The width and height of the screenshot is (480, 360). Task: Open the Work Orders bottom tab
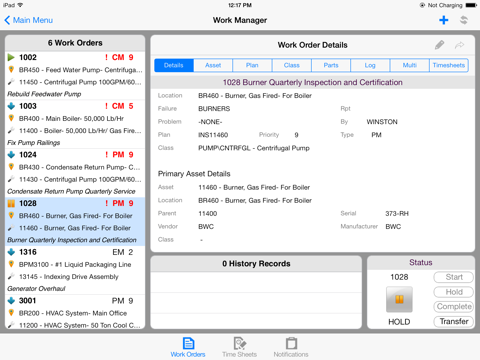(188, 347)
